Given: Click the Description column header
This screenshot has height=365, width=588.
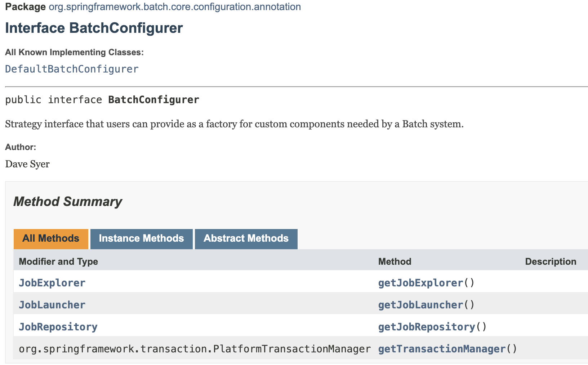Looking at the screenshot, I should point(551,261).
